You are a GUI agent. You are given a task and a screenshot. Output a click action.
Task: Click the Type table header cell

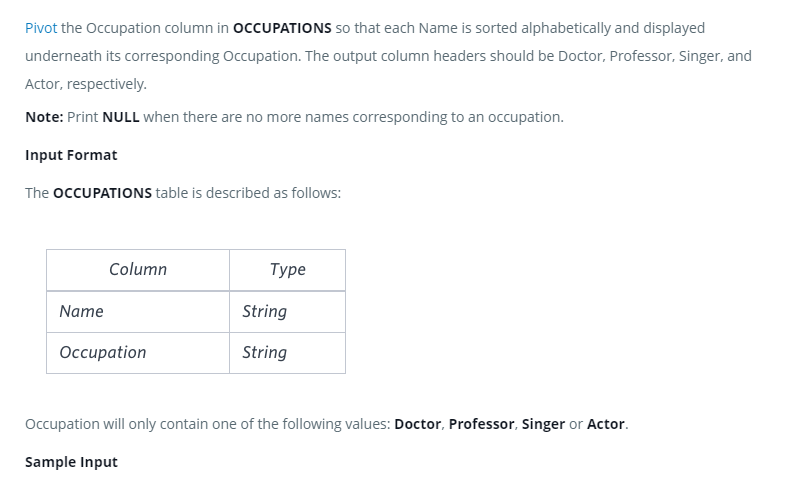(x=287, y=270)
